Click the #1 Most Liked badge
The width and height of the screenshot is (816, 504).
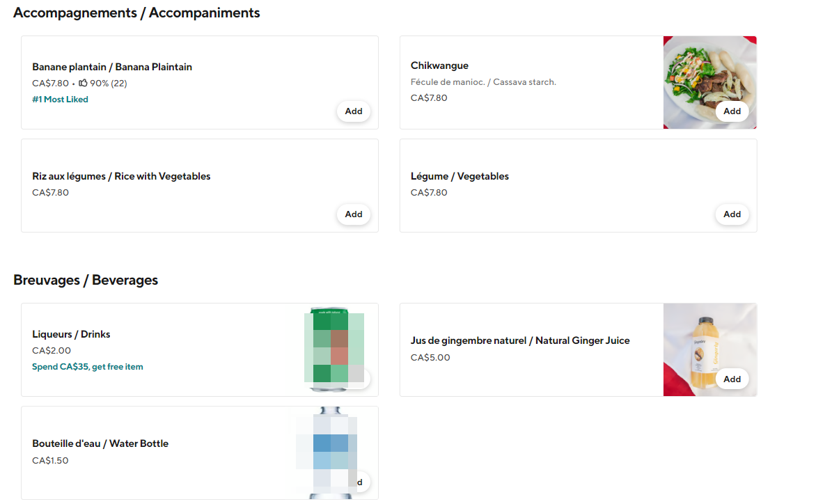[x=61, y=100]
